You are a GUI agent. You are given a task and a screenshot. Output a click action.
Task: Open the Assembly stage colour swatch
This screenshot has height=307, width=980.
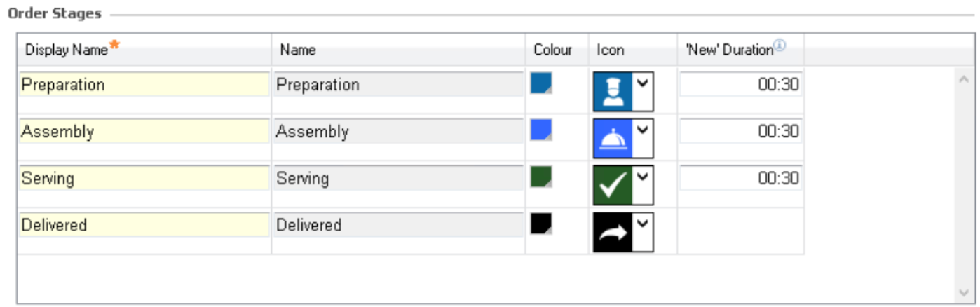541,130
